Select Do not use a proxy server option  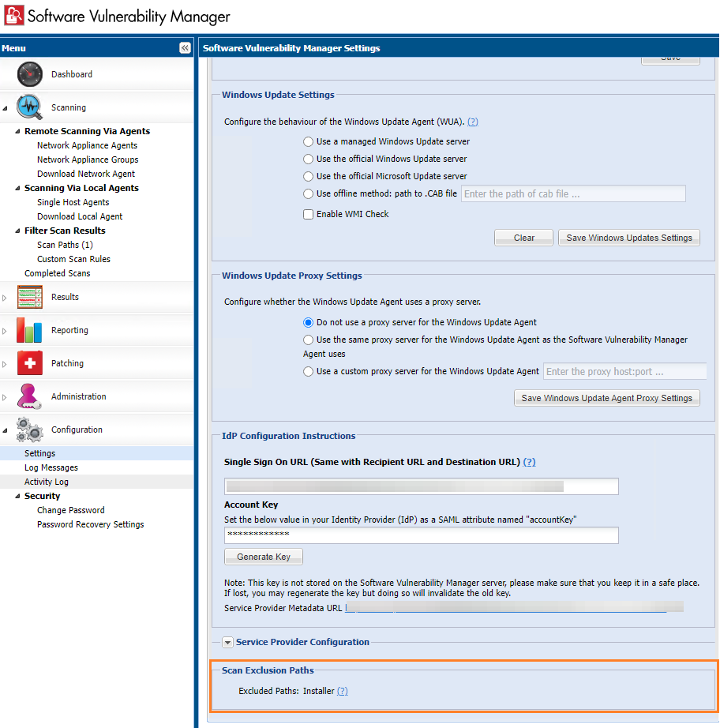[308, 322]
